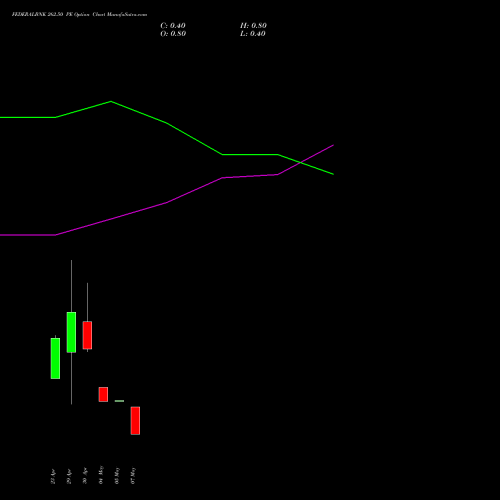The height and width of the screenshot is (500, 500).
Task: Click the 30 Apr date label
Action: tap(85, 475)
